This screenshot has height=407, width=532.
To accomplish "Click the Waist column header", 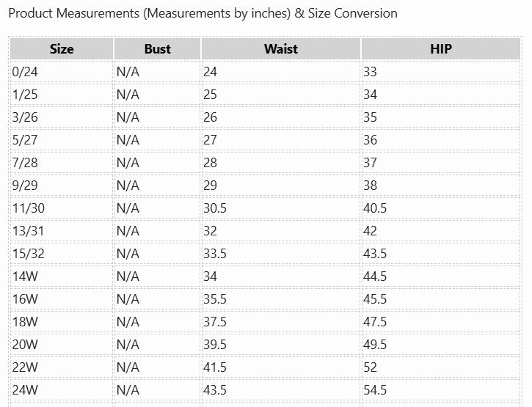I will [x=281, y=49].
